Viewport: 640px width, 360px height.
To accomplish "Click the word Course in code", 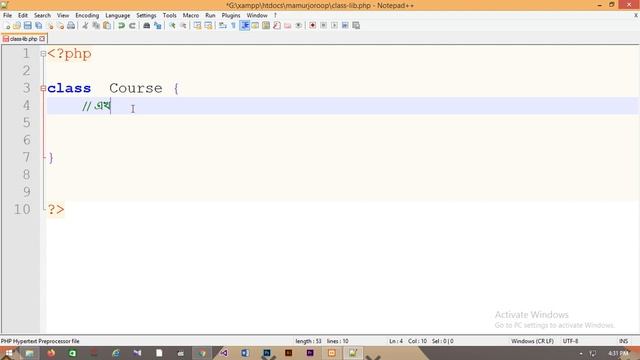I will click(136, 88).
